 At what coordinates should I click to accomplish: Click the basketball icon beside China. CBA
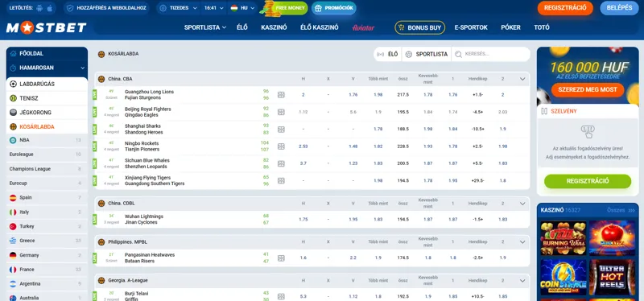point(101,79)
